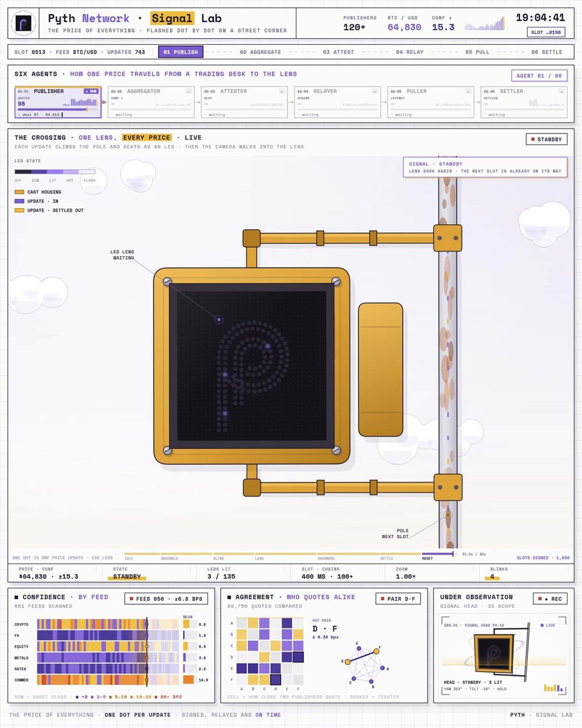Click the lit LED marked LED LENS WAITING
The height and width of the screenshot is (728, 582).
tap(219, 320)
